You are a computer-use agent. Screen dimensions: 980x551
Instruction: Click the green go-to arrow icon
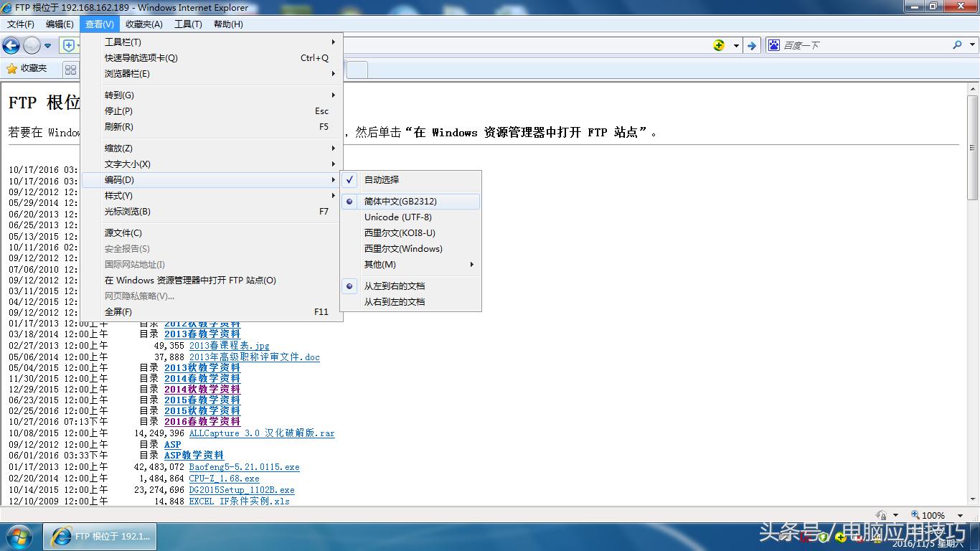tap(750, 44)
